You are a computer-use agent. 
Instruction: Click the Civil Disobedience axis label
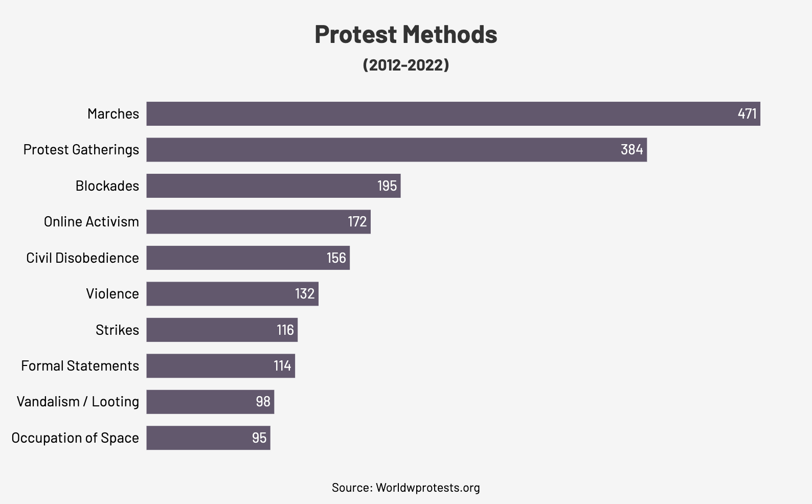click(82, 258)
